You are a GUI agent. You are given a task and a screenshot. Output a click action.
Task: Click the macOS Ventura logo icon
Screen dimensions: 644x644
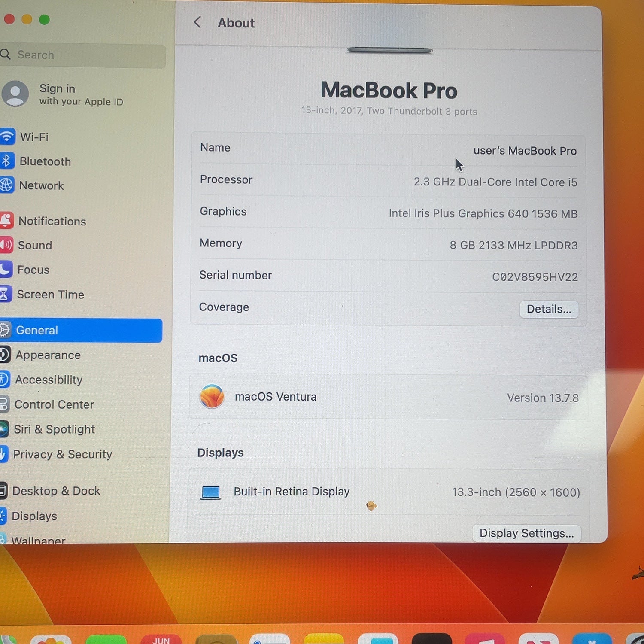[x=212, y=396]
